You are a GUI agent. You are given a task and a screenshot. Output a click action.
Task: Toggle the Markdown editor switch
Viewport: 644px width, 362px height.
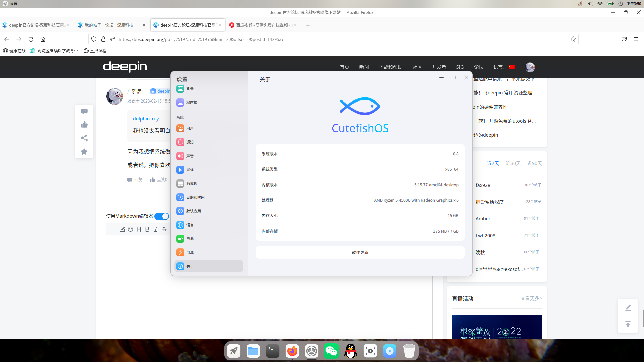pos(162,216)
